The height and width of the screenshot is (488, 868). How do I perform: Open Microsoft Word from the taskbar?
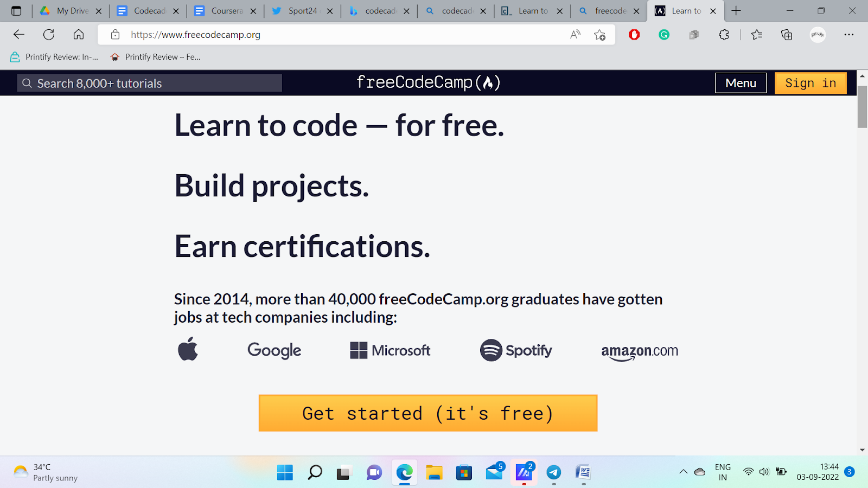click(583, 472)
